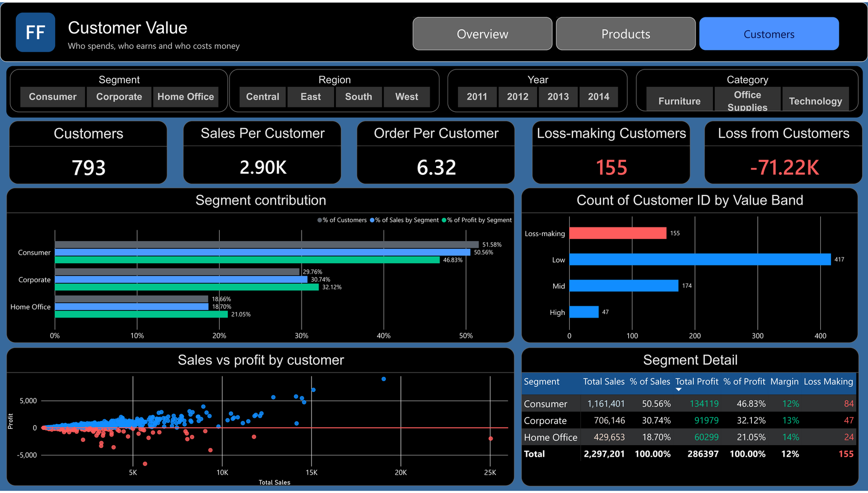Screen dimensions: 868x493
Task: Filter by Consumer segment
Action: [x=53, y=97]
